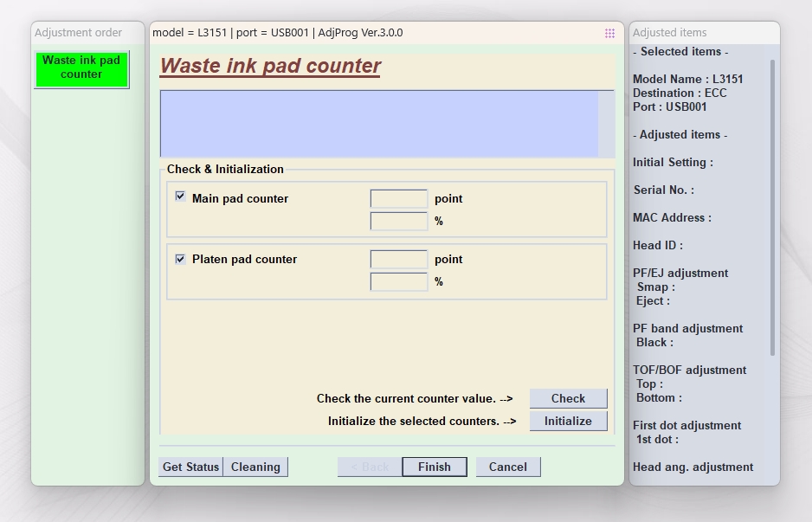Click the Model Name : L3151 text
812x522 pixels.
[687, 80]
